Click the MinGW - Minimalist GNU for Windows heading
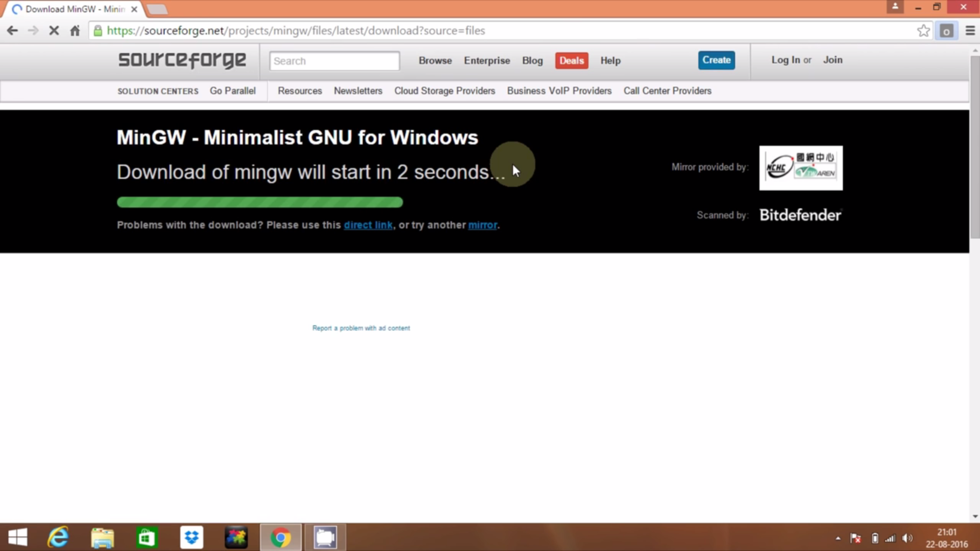980x551 pixels. coord(297,138)
